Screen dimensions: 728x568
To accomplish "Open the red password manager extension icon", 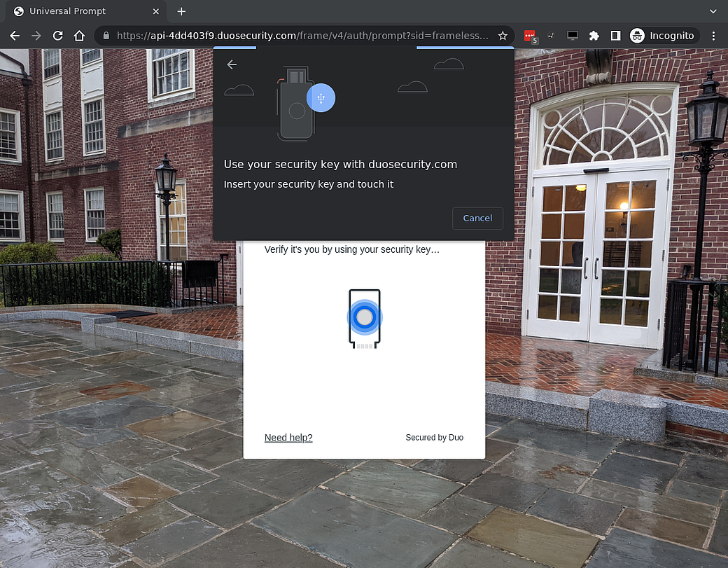I will [x=530, y=36].
